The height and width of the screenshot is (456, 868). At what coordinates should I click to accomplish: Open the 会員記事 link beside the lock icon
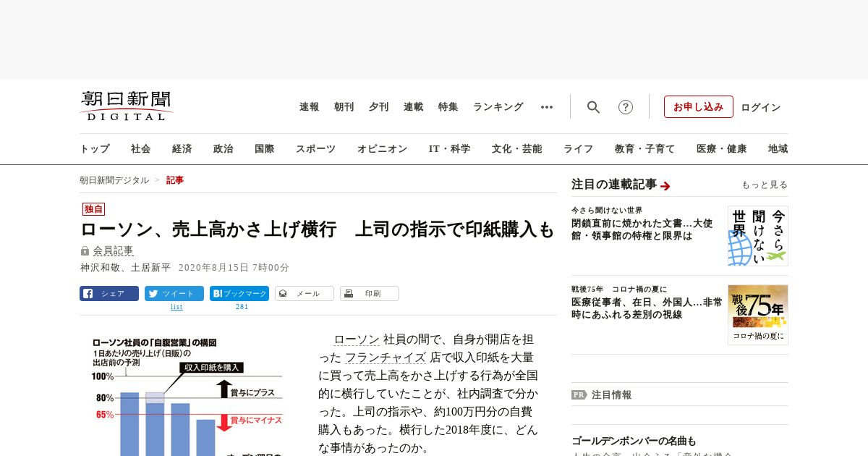pos(113,250)
